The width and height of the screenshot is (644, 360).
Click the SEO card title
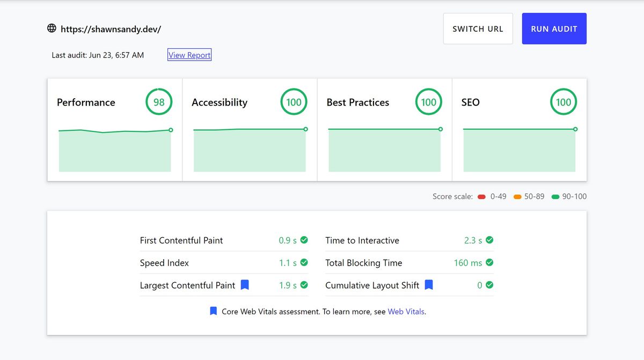[x=471, y=102]
